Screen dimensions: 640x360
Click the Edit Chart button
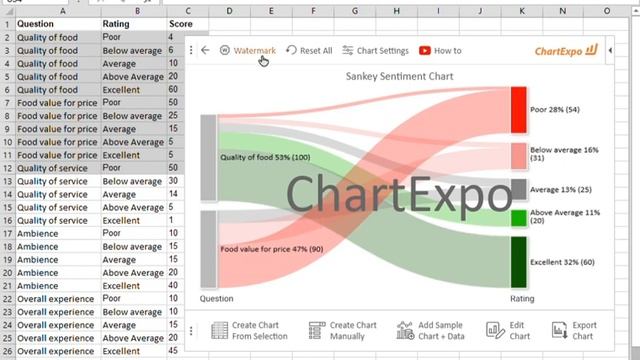click(x=508, y=331)
